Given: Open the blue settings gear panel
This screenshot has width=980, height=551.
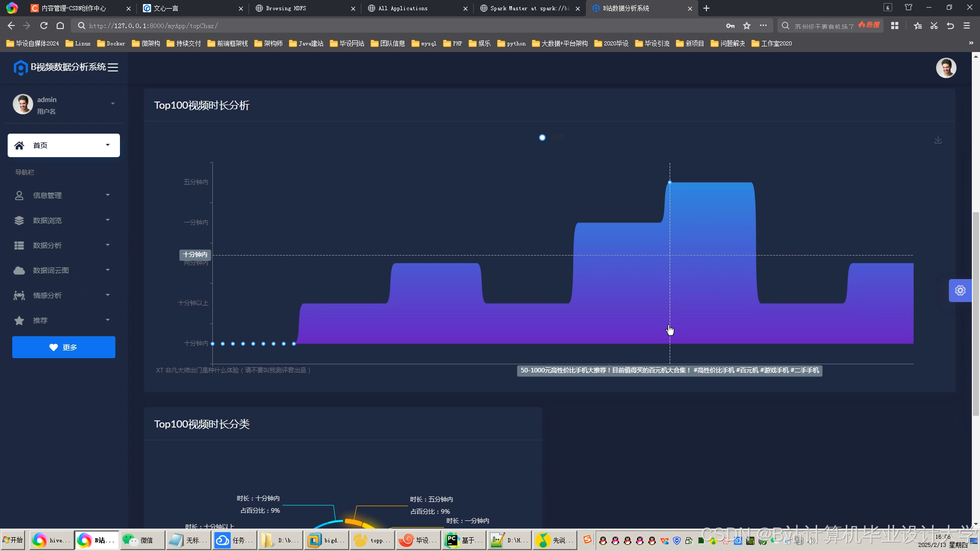Looking at the screenshot, I should (960, 290).
